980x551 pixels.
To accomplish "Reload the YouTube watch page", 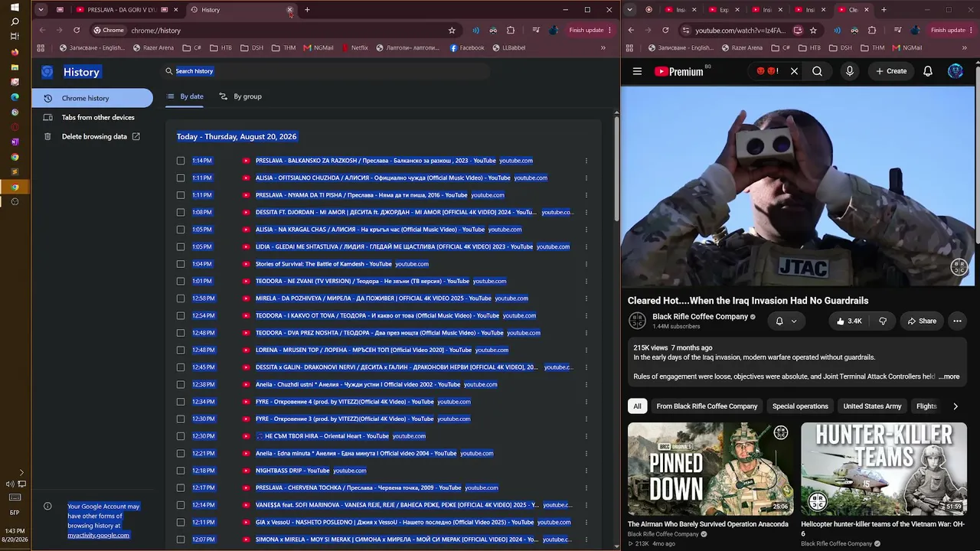I will [665, 31].
